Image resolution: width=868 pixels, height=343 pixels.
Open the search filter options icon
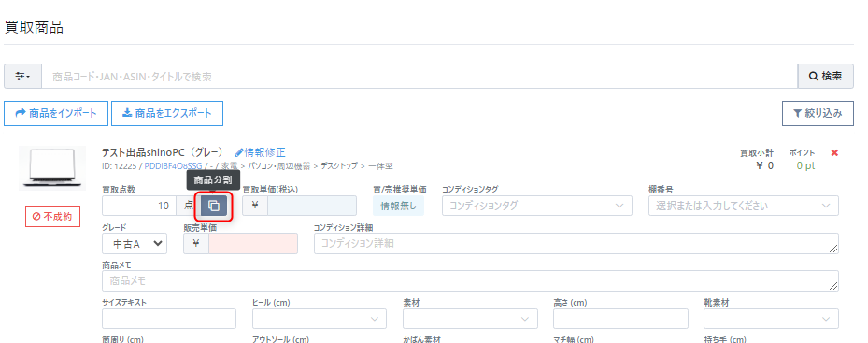(x=22, y=77)
